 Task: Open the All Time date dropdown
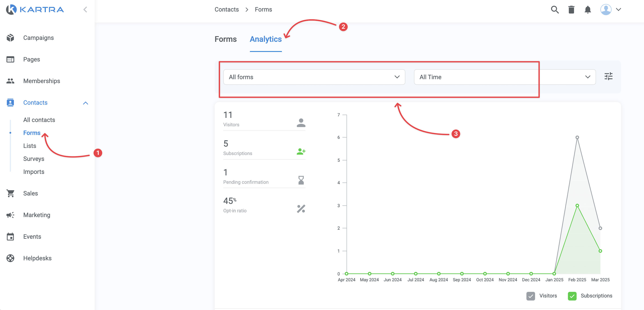click(x=504, y=77)
